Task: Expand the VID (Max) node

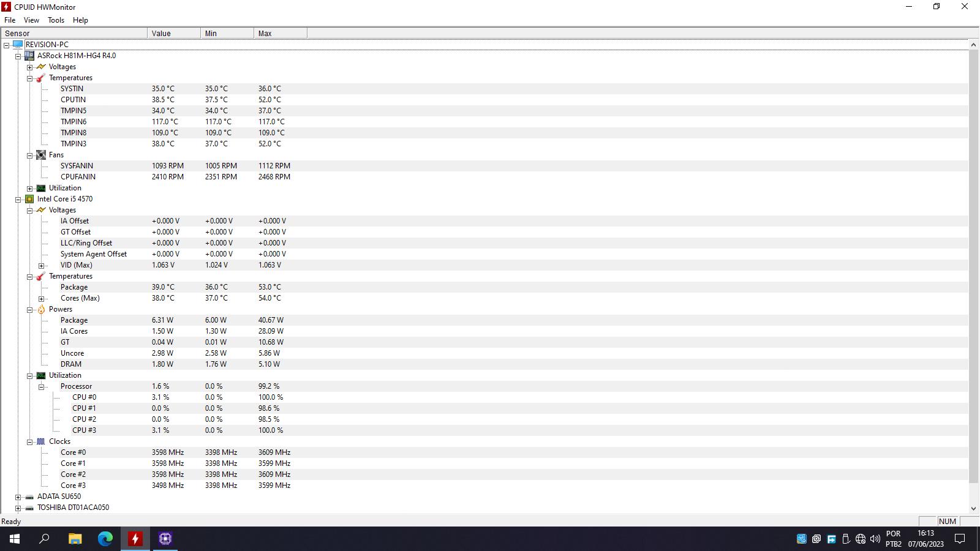Action: (x=41, y=266)
